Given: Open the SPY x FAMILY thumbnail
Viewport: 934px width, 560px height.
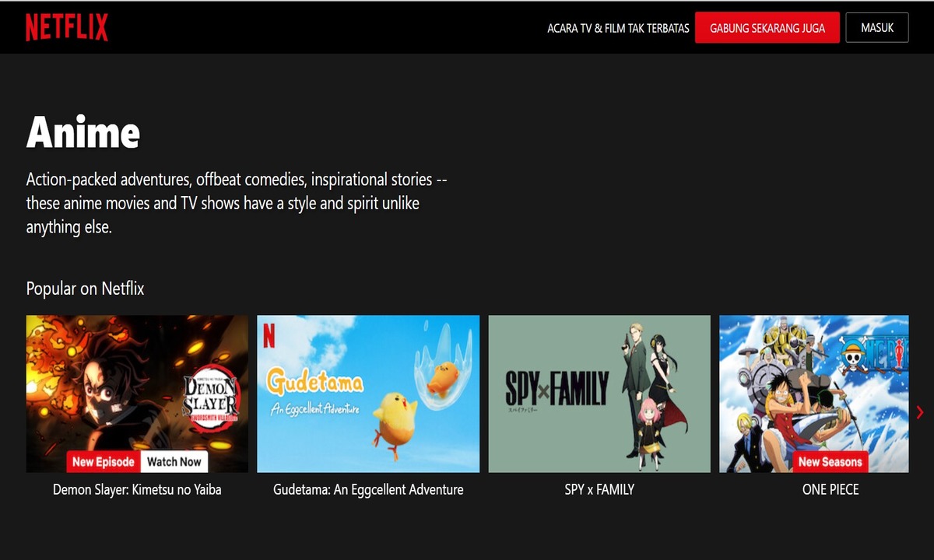Looking at the screenshot, I should pyautogui.click(x=599, y=394).
